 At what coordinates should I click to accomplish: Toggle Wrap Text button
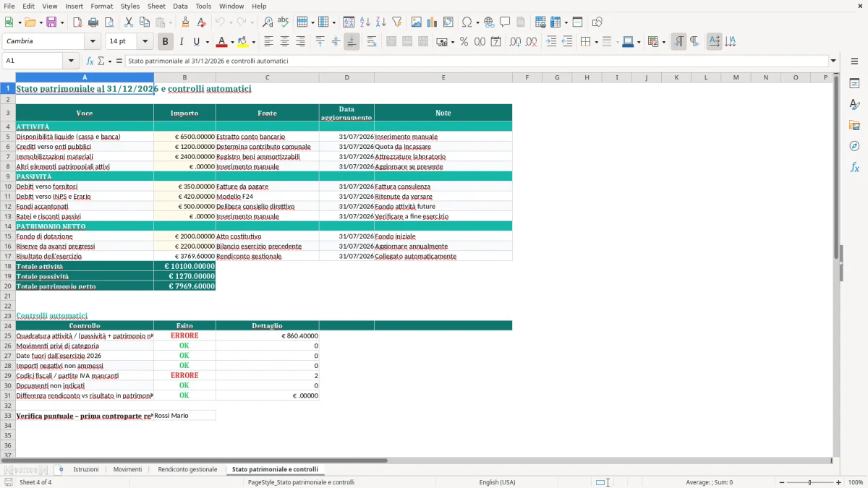(372, 42)
